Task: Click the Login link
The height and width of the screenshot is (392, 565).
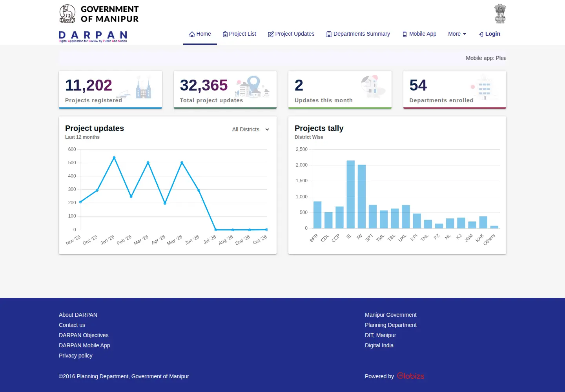Action: pyautogui.click(x=489, y=34)
